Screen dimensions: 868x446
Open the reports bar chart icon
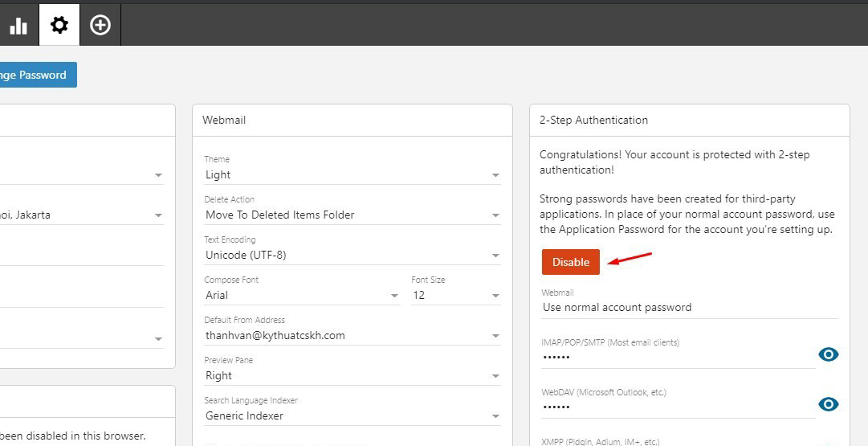(18, 26)
